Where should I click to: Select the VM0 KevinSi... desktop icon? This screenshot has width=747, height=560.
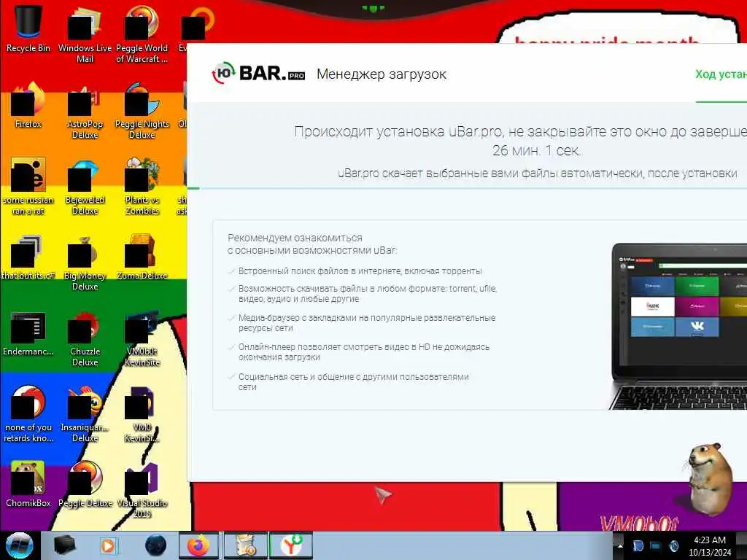coord(142,414)
